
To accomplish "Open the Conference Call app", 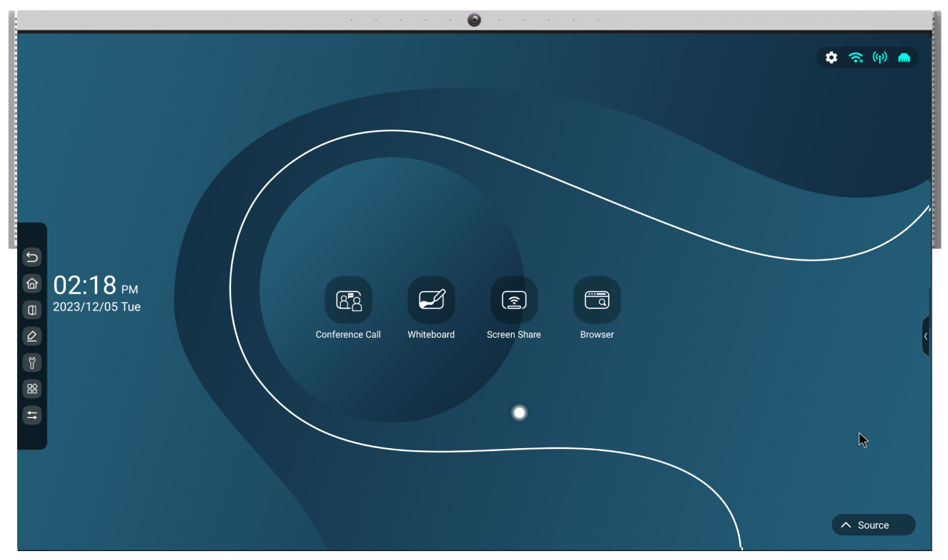I will pos(348,300).
